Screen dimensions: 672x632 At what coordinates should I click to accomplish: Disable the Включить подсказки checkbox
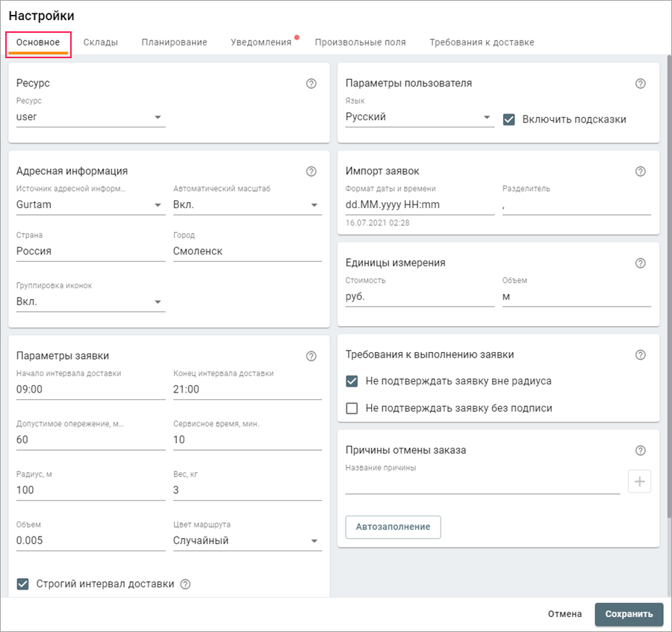point(509,119)
